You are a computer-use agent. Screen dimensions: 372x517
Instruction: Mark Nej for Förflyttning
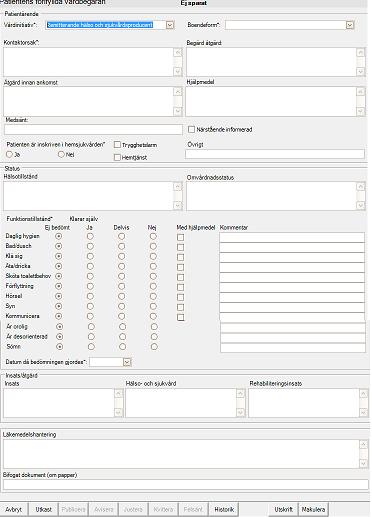point(153,286)
